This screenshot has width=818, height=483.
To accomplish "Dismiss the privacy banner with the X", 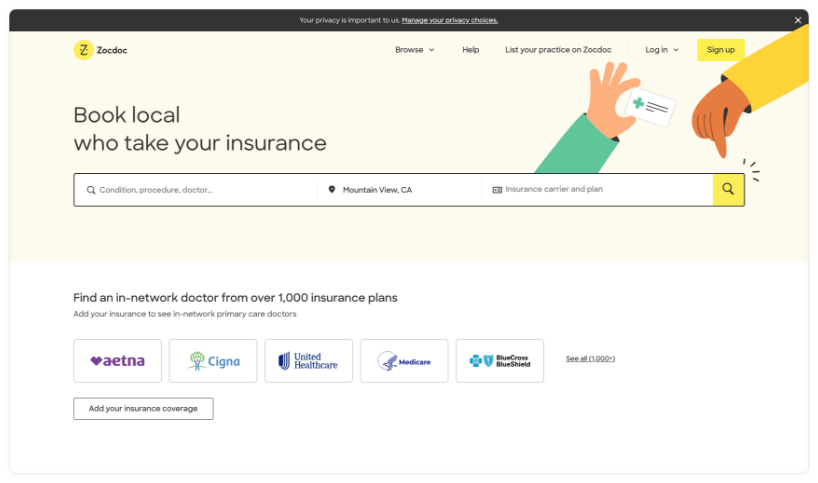I will (x=798, y=20).
